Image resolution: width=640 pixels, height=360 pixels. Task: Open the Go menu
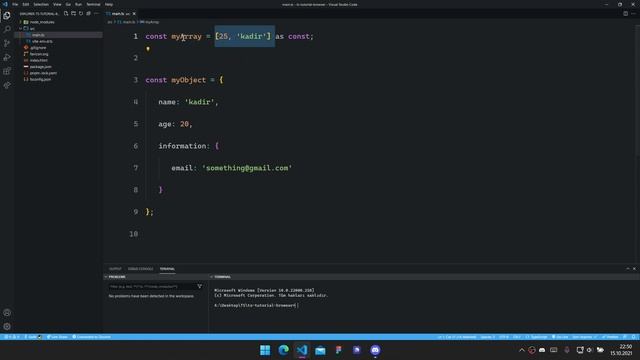coord(68,4)
